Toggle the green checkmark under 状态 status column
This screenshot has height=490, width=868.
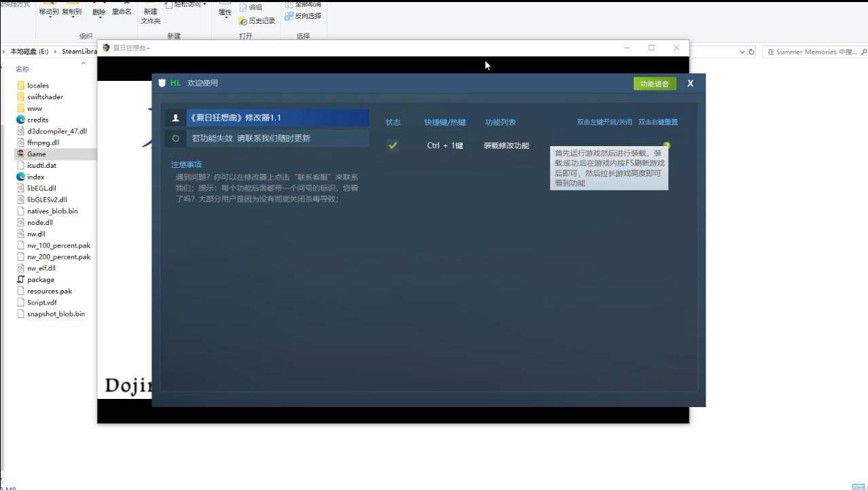[393, 145]
